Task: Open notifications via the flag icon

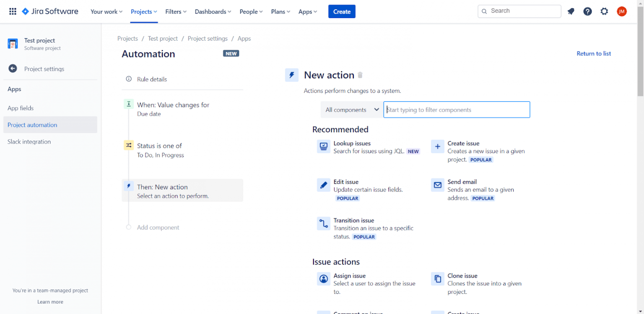Action: pos(571,11)
